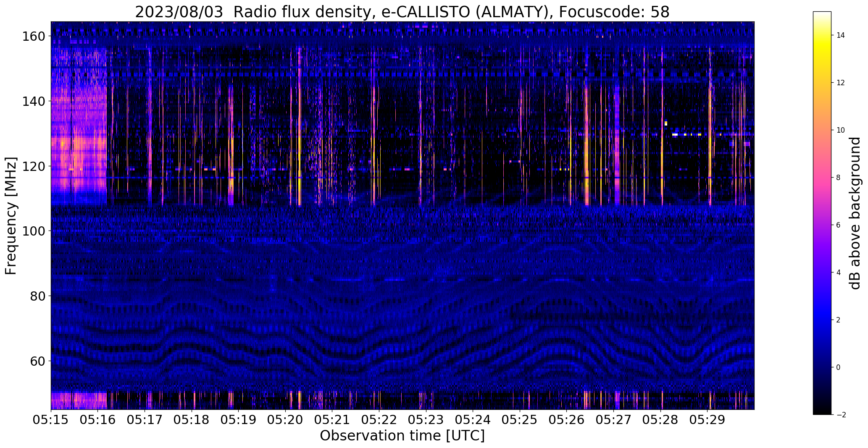Click the black bottom of the colorbar
The width and height of the screenshot is (868, 448).
click(822, 411)
